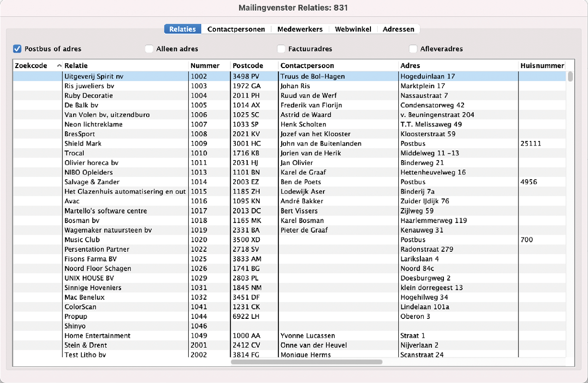The image size is (588, 383).
Task: Click the Contactpersoon column header
Action: (x=338, y=66)
